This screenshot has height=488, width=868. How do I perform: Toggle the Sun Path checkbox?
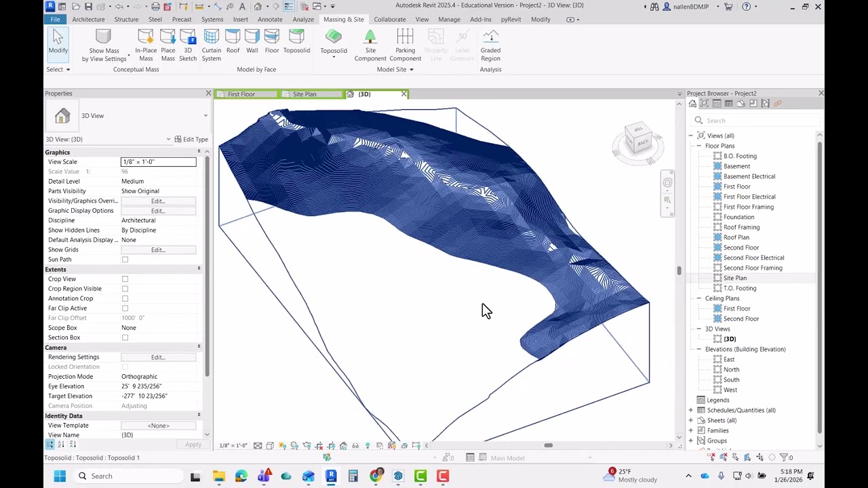tap(125, 260)
